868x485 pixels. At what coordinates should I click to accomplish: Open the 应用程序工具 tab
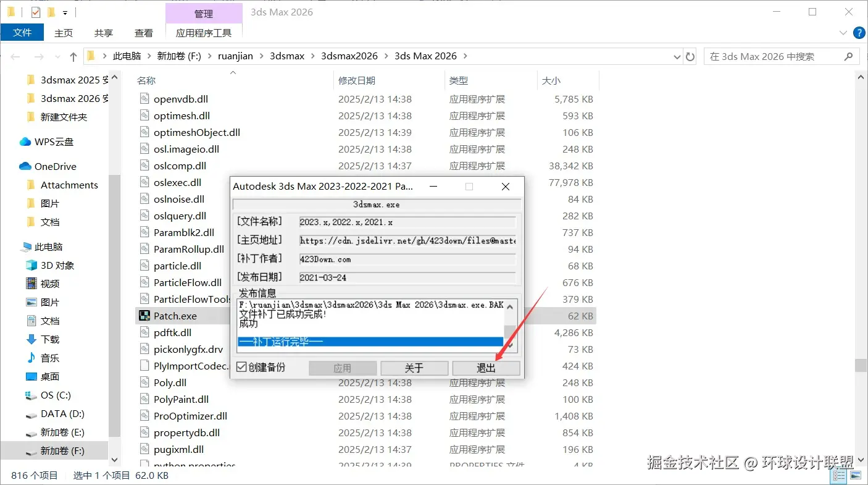click(x=204, y=33)
